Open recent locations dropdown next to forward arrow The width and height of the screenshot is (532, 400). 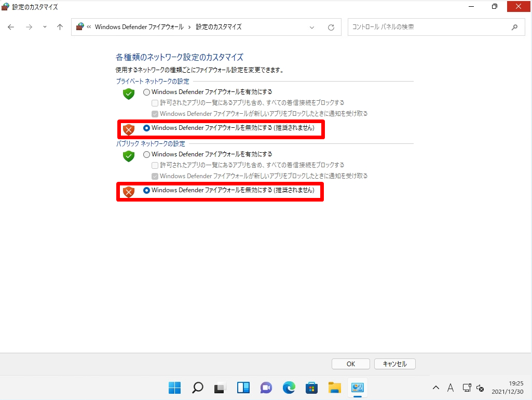pyautogui.click(x=45, y=27)
